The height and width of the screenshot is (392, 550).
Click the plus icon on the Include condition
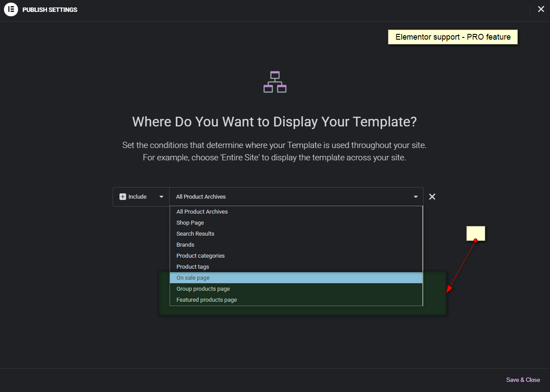(x=123, y=196)
